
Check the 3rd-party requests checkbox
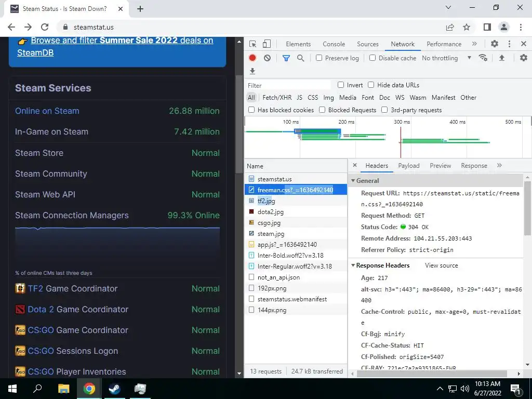coord(384,110)
